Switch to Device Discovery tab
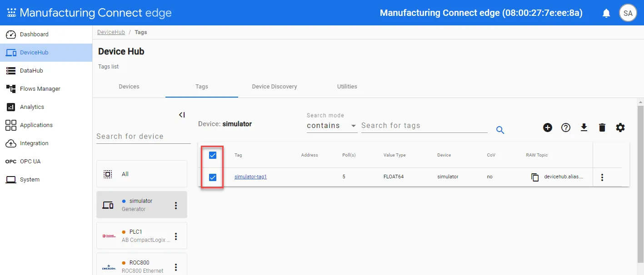 275,87
